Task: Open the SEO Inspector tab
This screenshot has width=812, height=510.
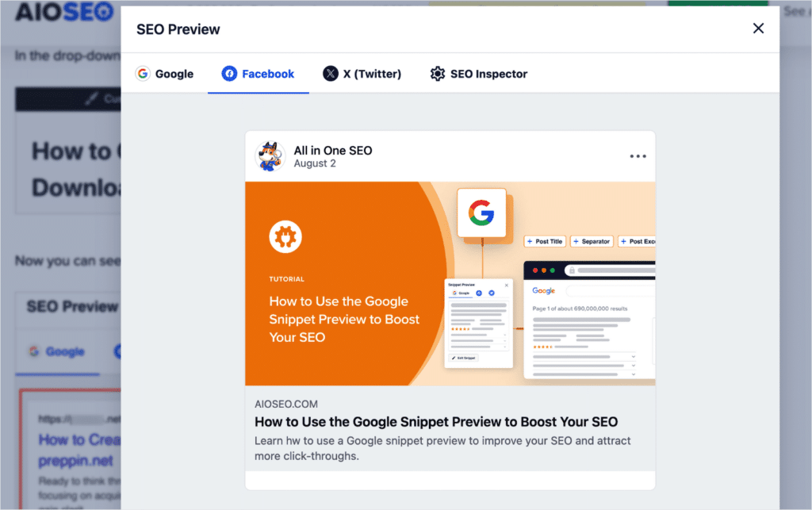Action: (x=478, y=74)
